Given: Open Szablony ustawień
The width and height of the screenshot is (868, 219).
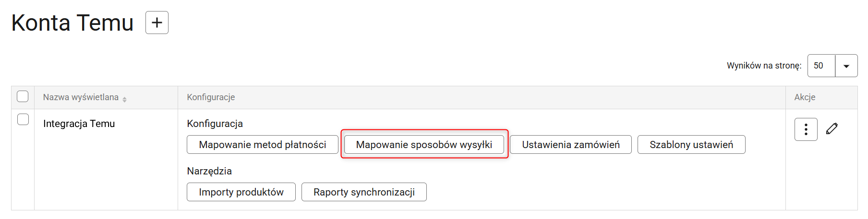Looking at the screenshot, I should [x=691, y=145].
